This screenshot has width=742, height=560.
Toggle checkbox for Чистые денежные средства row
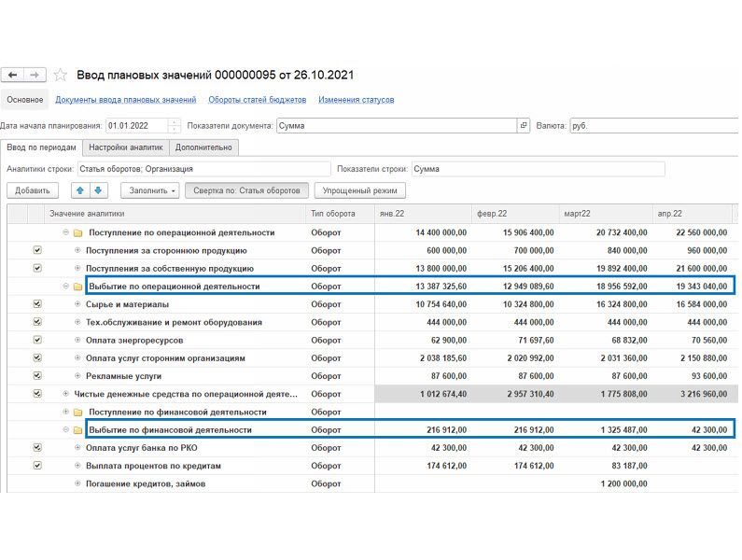click(37, 394)
